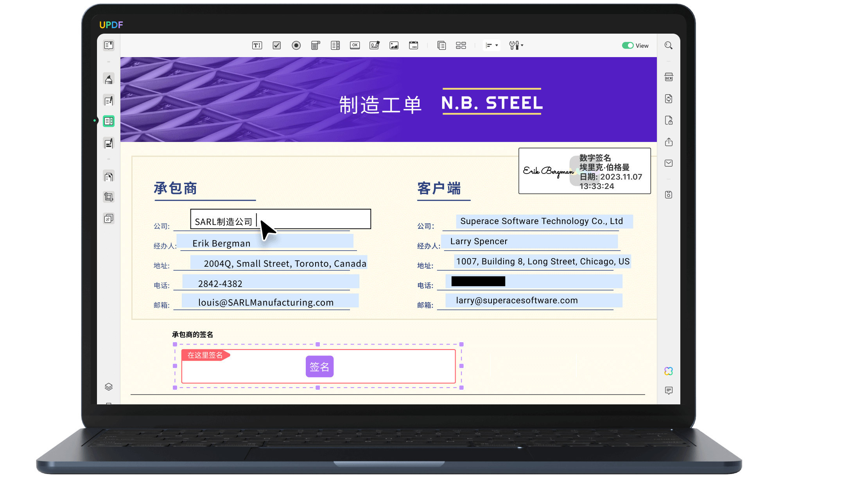Viewport: 868px width, 499px height.
Task: Click the duplicate fields across pages icon
Action: (x=442, y=45)
